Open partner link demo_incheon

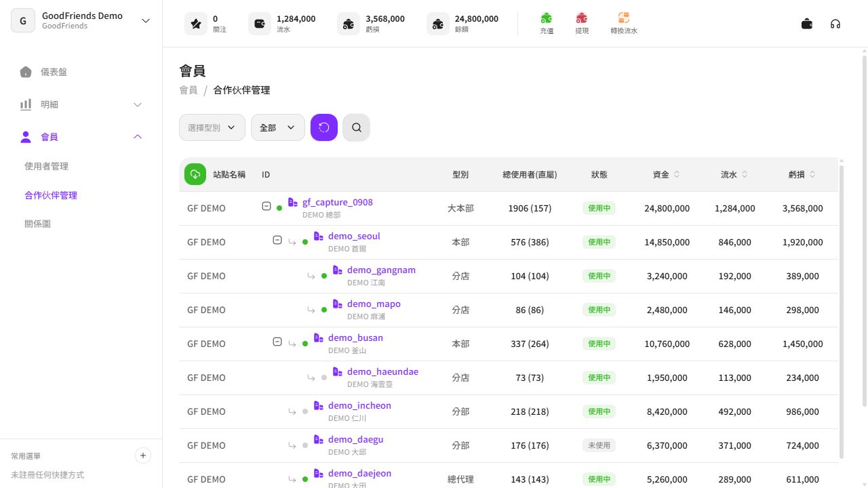359,405
